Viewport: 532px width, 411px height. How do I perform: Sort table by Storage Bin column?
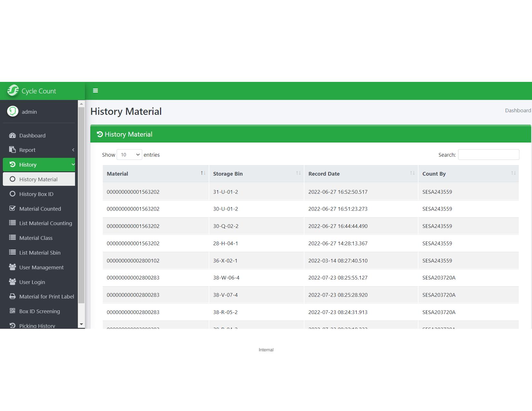[256, 174]
